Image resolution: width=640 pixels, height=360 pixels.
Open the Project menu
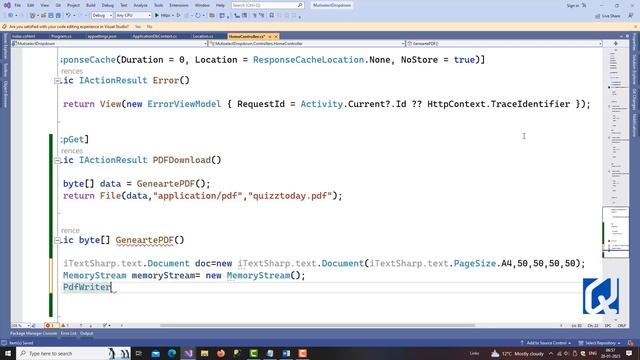click(x=73, y=5)
